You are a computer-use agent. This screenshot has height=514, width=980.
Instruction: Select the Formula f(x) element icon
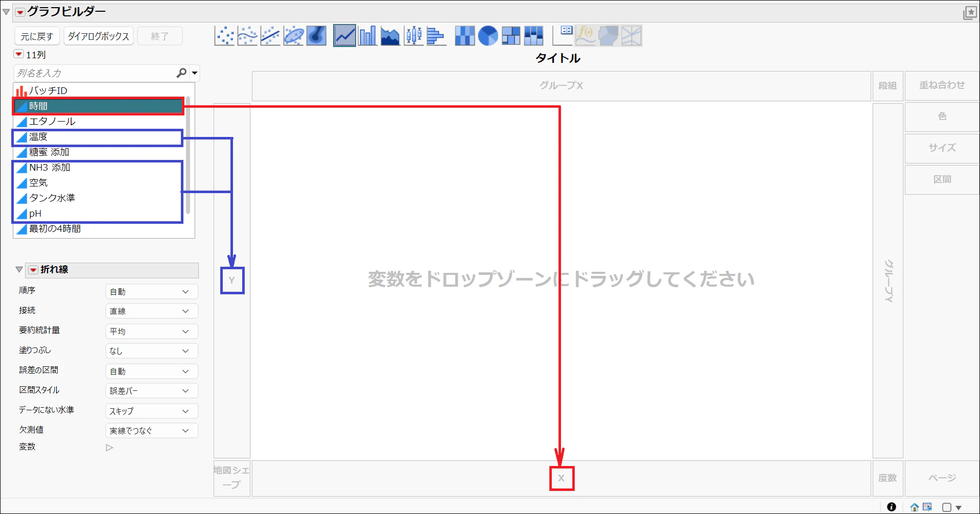pyautogui.click(x=586, y=36)
